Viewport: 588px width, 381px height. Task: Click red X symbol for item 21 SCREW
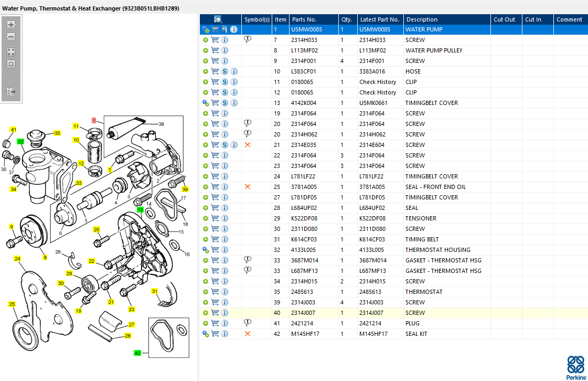click(x=248, y=145)
